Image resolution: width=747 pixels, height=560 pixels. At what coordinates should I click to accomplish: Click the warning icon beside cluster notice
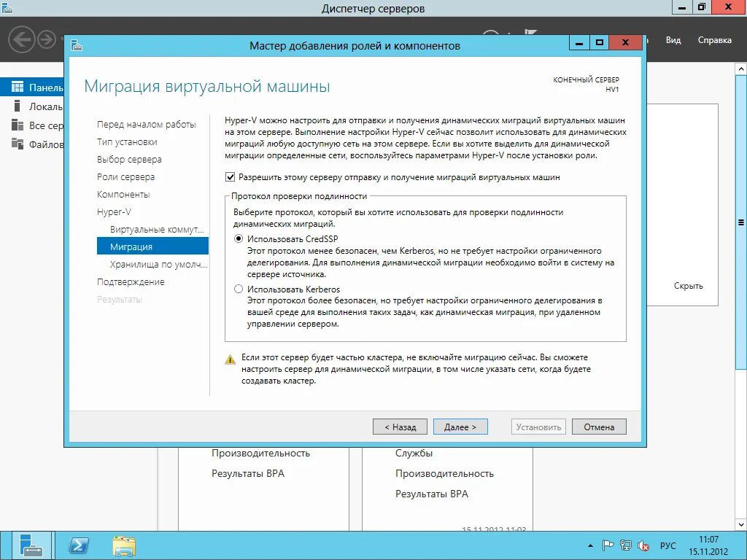[x=230, y=359]
